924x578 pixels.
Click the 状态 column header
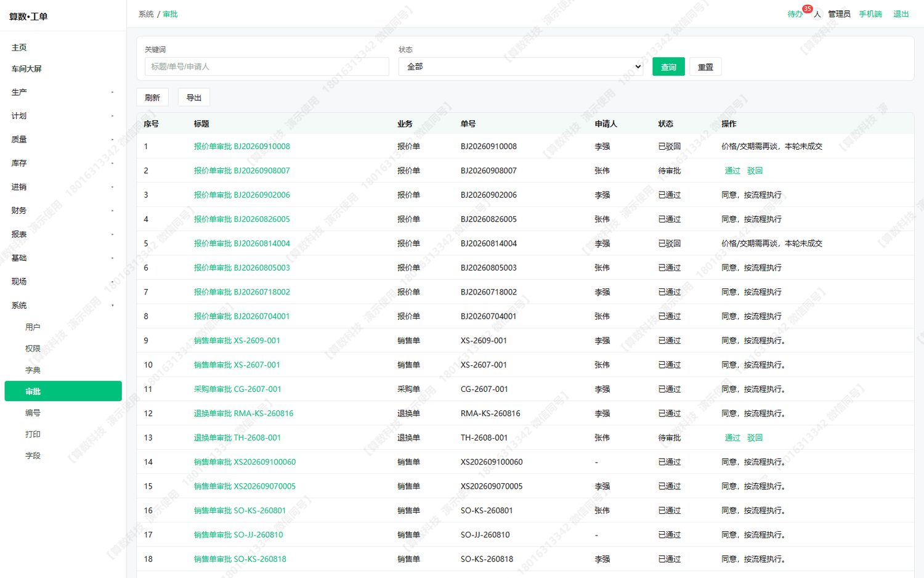point(665,124)
